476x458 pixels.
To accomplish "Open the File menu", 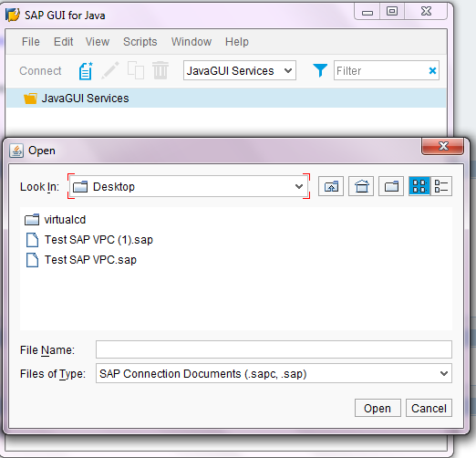I will point(31,42).
